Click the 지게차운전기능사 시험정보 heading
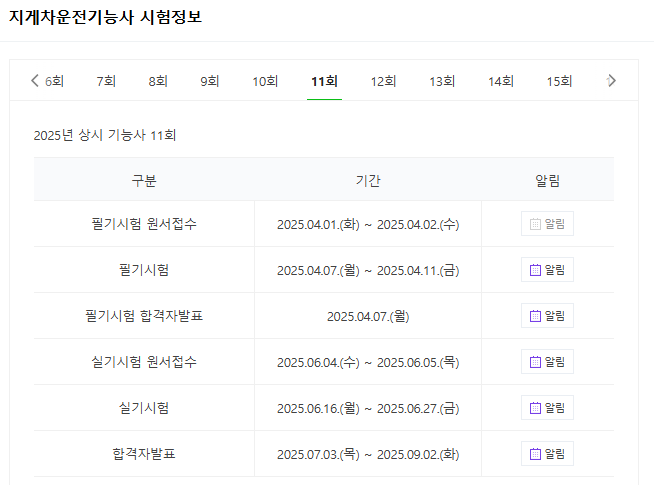 click(x=106, y=17)
